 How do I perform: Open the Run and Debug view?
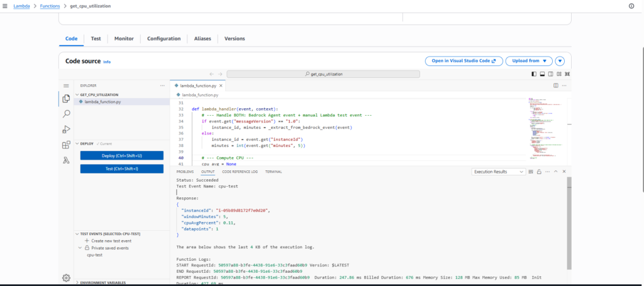pos(66,129)
